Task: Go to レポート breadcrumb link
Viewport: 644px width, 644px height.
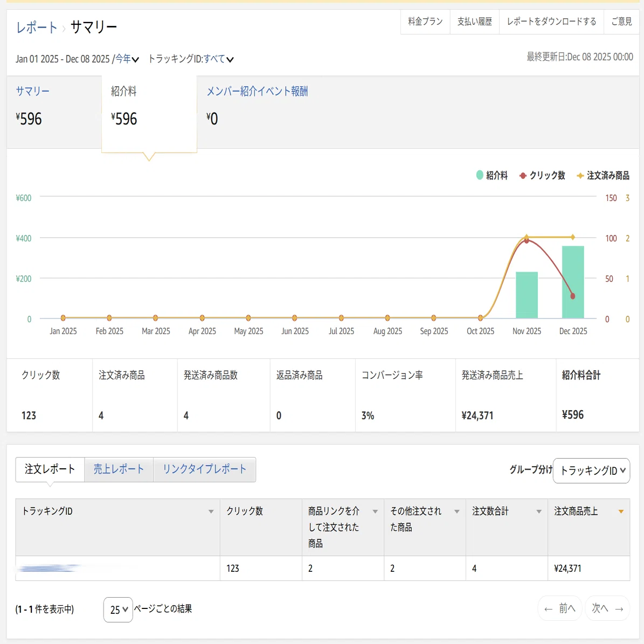Action: (37, 27)
